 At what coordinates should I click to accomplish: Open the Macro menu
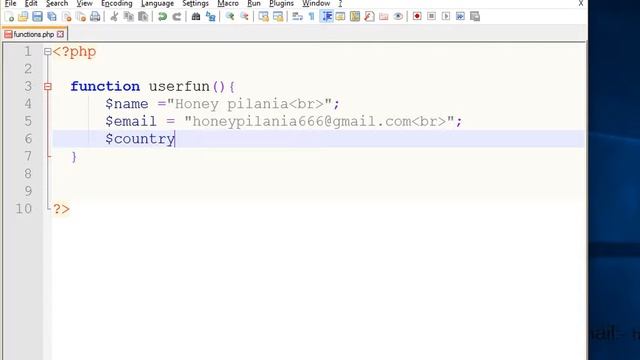pos(228,3)
